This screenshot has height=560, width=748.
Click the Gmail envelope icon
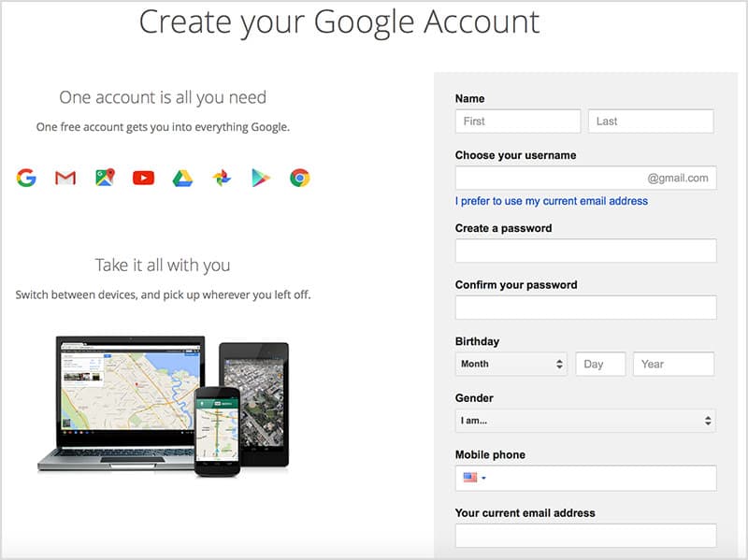(65, 178)
